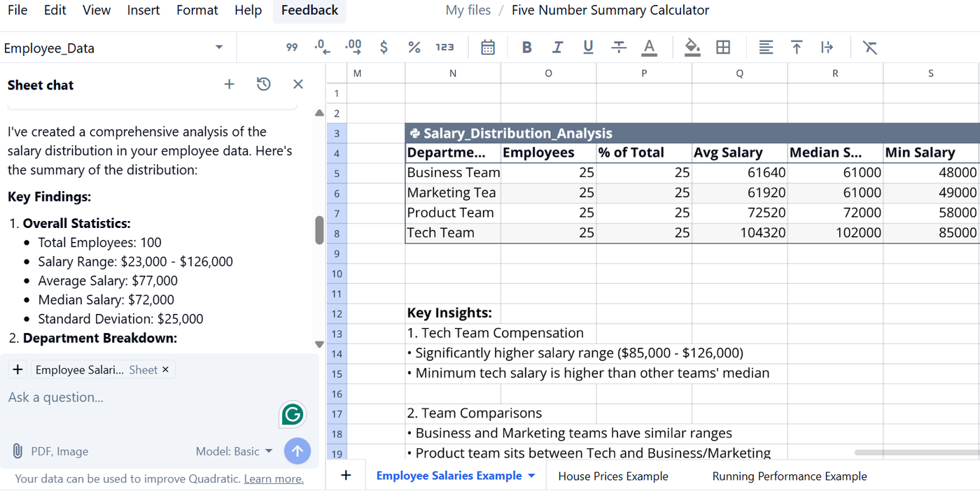Start a new sheet chat
980x491 pixels.
click(x=229, y=85)
